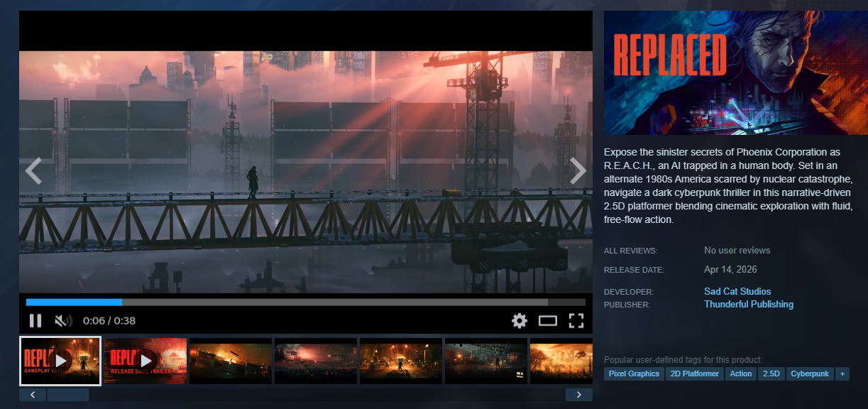Advance to next media with right chevron
Image resolution: width=868 pixels, height=409 pixels.
tap(578, 170)
